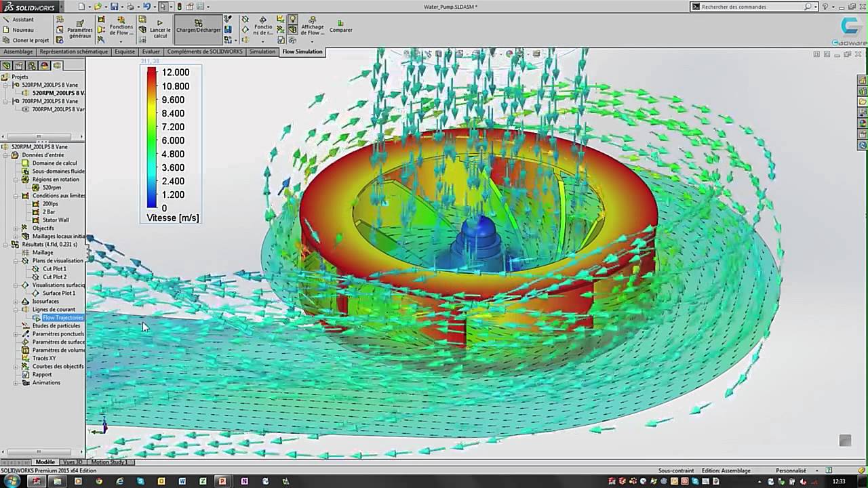The width and height of the screenshot is (868, 488).
Task: Open the Save icon dropdown arrow
Action: (121, 7)
